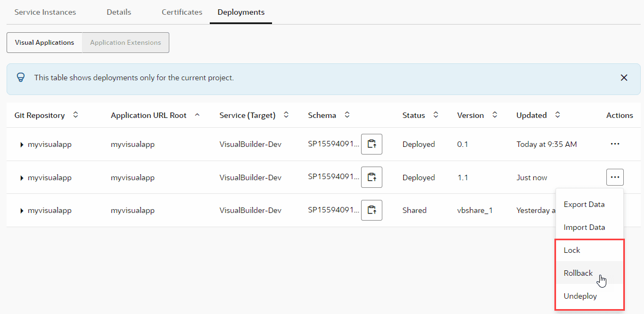Click the 'Shared' status cell
The image size is (644, 314).
point(415,210)
